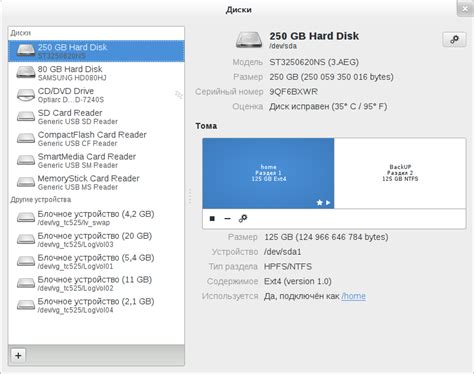Viewport: 474px width, 374px height.
Task: Open block device 2,1 GB LogVol04
Action: 96,305
